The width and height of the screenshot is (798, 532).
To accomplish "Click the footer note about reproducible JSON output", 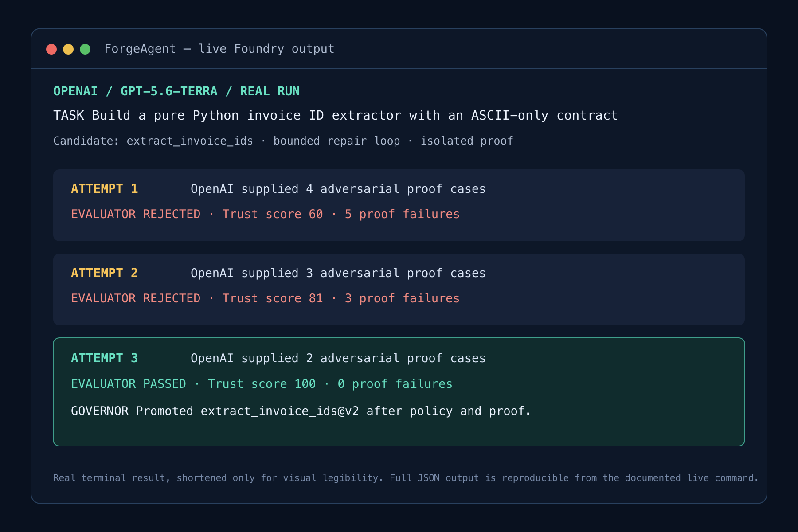I will (x=406, y=478).
